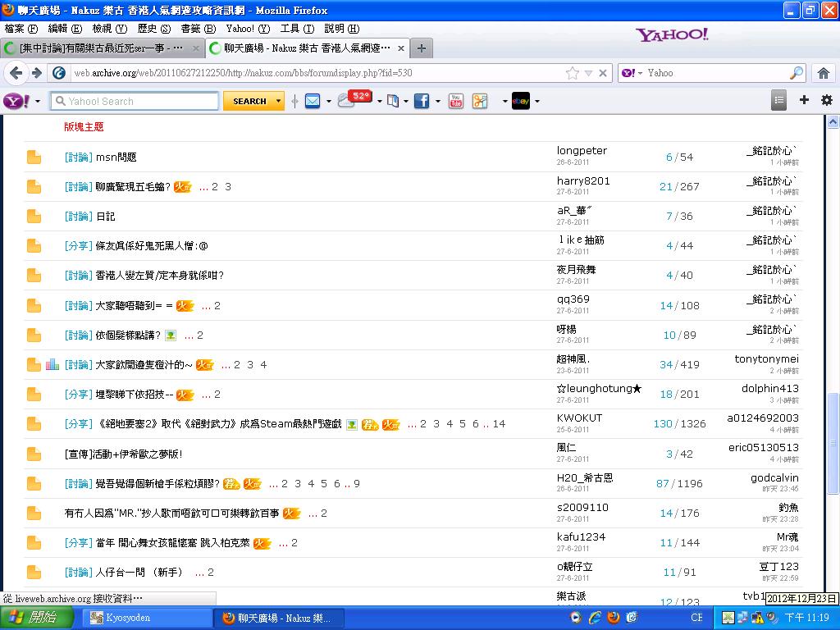Expand the Yahoo logo dropdown on toolbar
840x630 pixels.
point(38,102)
